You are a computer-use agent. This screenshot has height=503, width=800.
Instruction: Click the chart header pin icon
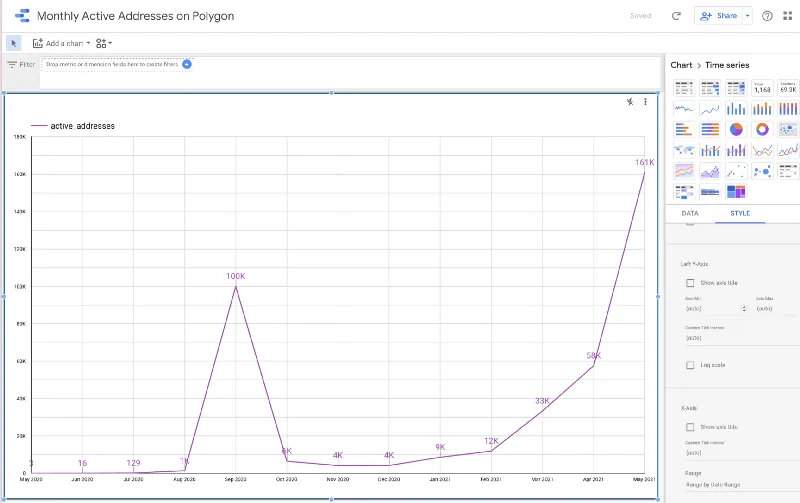click(630, 102)
